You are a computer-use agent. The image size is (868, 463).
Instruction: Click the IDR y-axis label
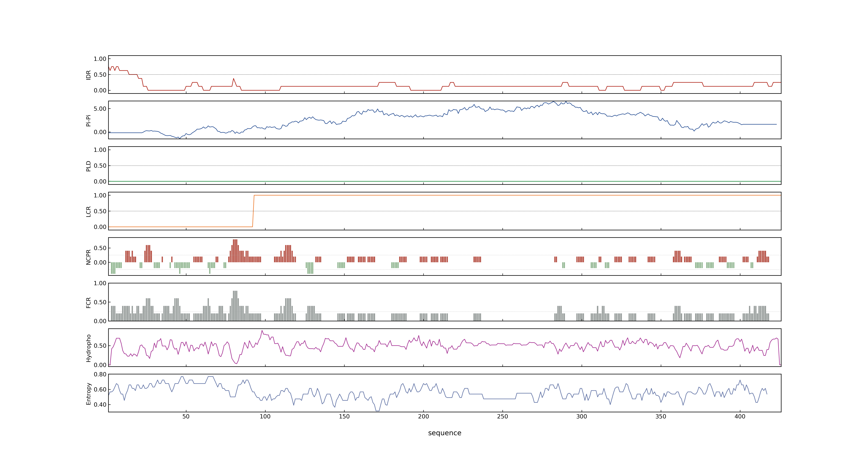(89, 75)
